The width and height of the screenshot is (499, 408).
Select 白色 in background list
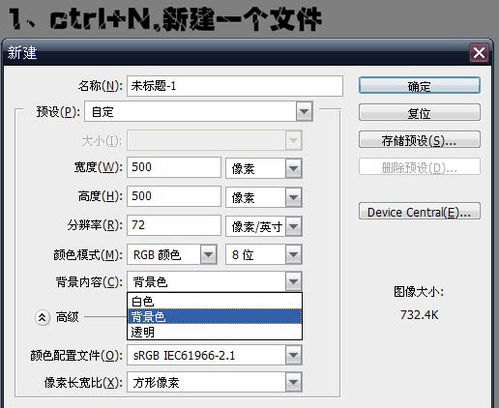click(x=215, y=301)
